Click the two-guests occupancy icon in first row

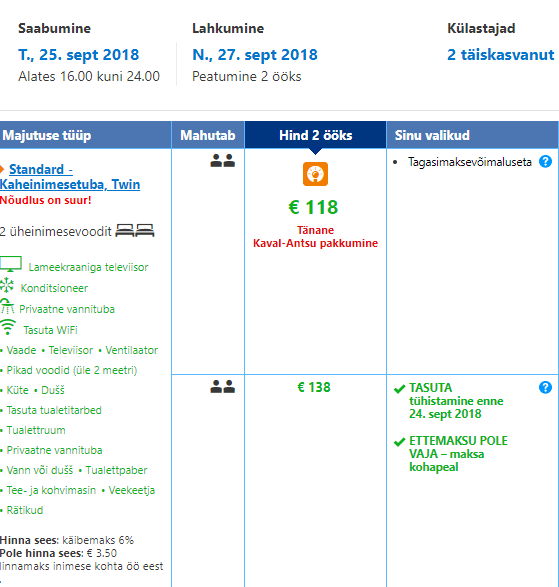pos(222,161)
